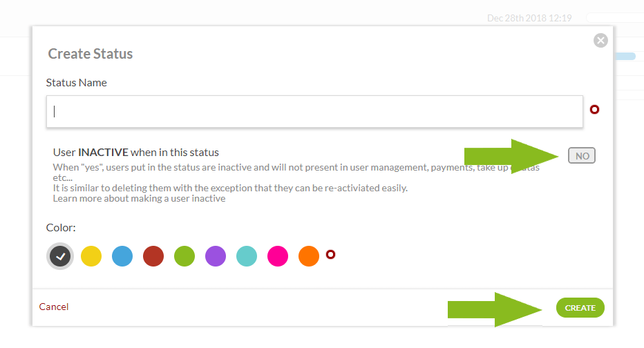Click the Status Name text field
Screen dimensions: 644x348
click(314, 111)
